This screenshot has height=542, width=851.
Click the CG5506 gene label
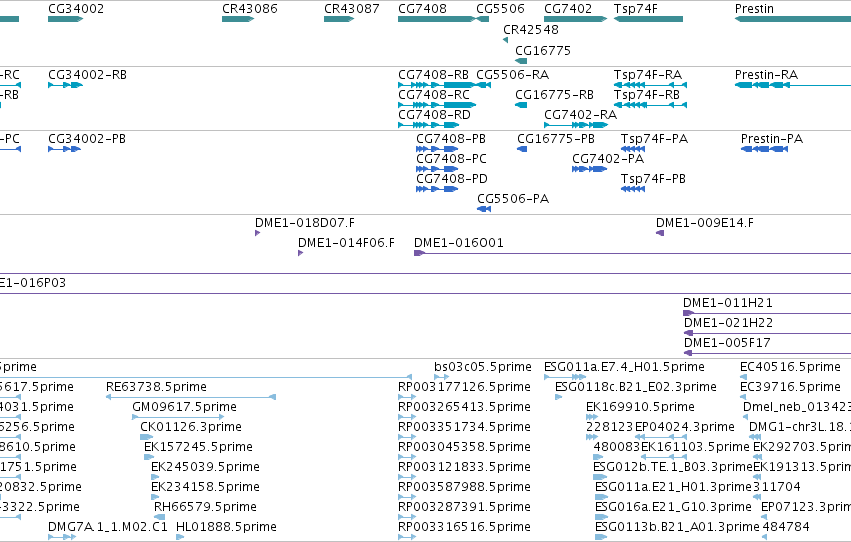500,9
